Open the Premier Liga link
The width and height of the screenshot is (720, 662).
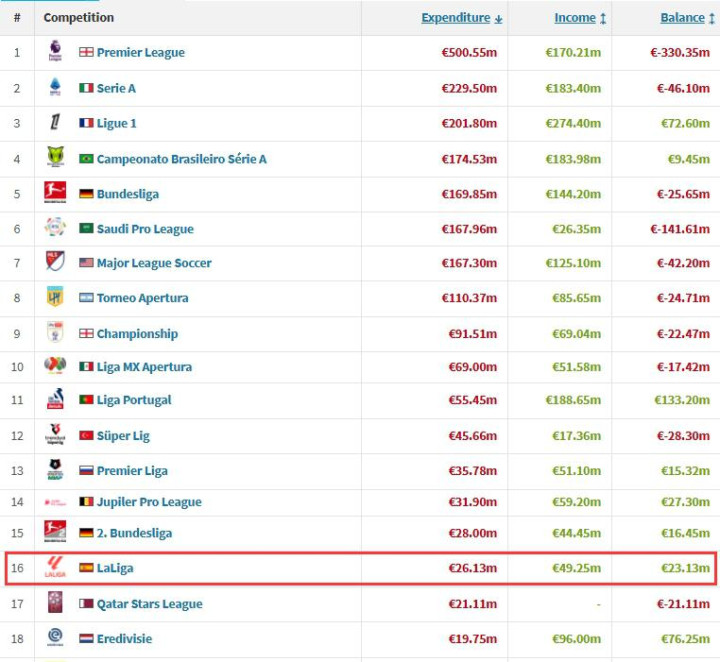coord(132,471)
